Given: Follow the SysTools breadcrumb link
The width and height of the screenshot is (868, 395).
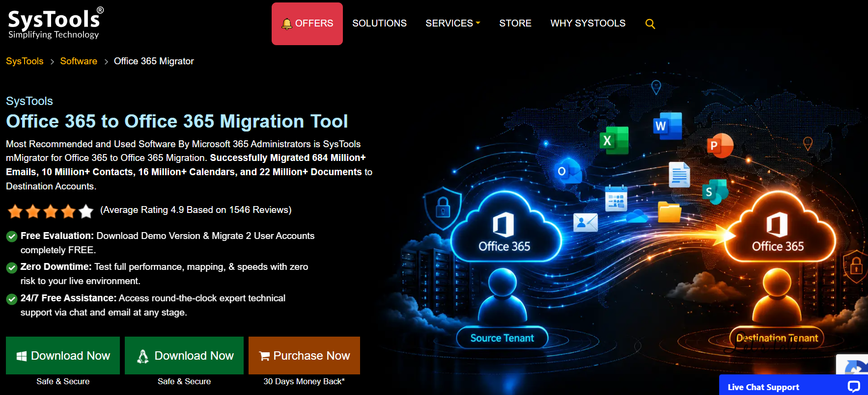Looking at the screenshot, I should 25,61.
